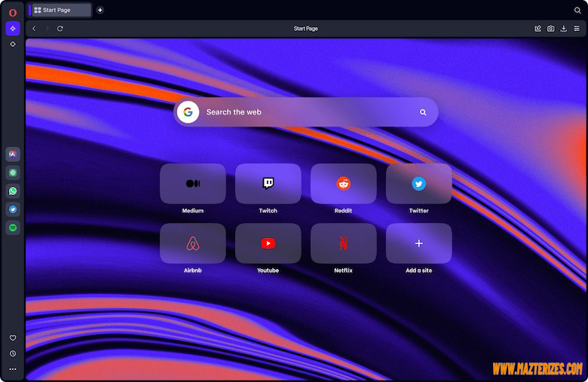Viewport: 588px width, 382px height.
Task: Click the Start Page address bar
Action: [305, 29]
